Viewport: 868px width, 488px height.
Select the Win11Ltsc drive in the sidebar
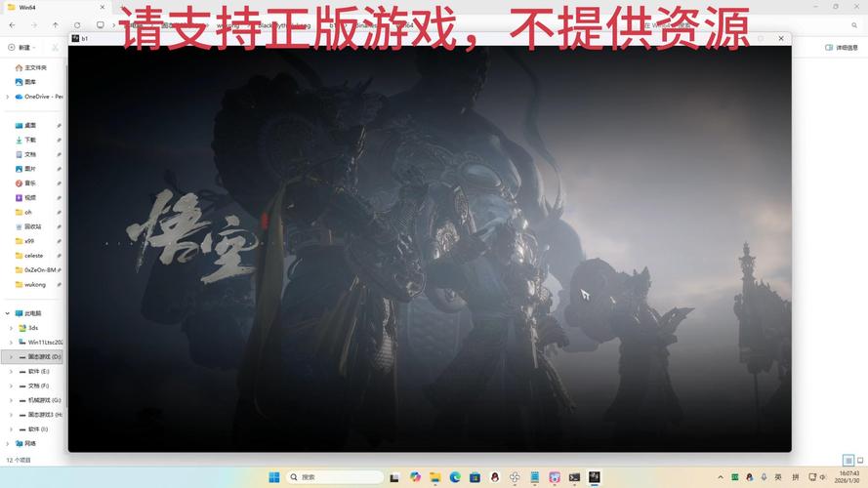(40, 343)
